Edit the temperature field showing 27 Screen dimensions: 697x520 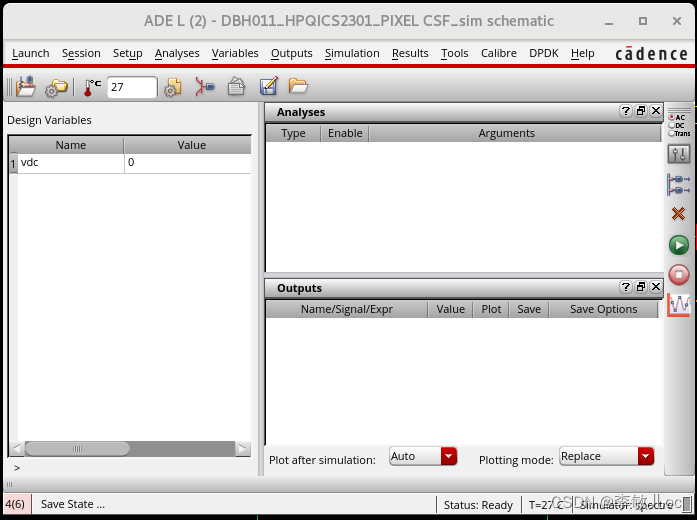132,87
